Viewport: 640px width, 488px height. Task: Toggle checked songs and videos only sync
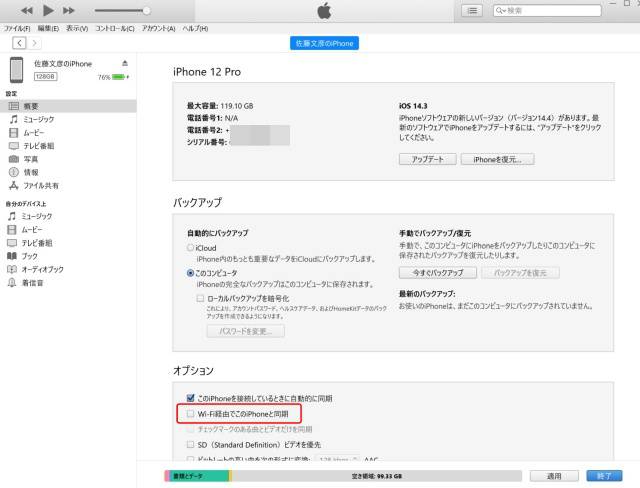tap(190, 429)
